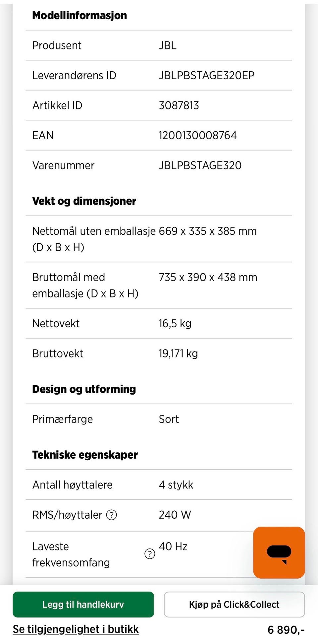
Task: Click the Nettovekt value 16,5 kg
Action: [175, 323]
